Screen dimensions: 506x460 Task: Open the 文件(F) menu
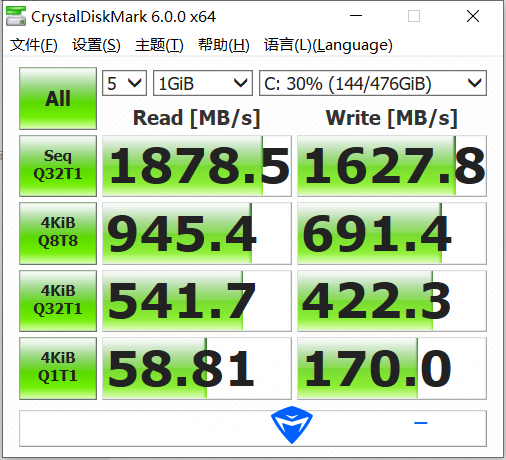tap(34, 45)
